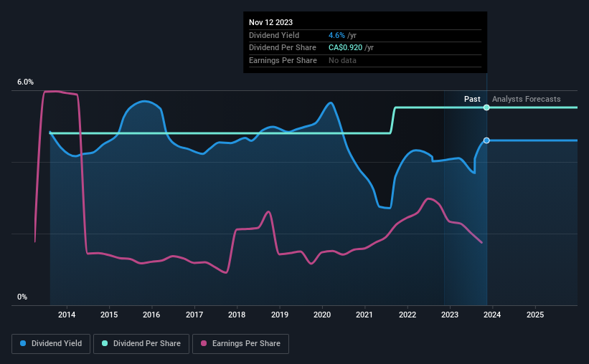Toggle the Dividend Per Share legend button
The image size is (589, 364).
click(141, 344)
